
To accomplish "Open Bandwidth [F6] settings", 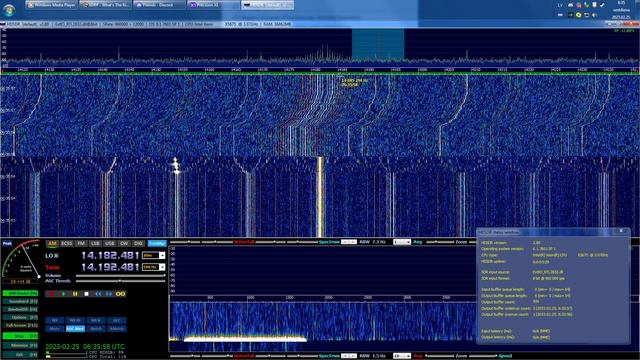I will 20,309.
